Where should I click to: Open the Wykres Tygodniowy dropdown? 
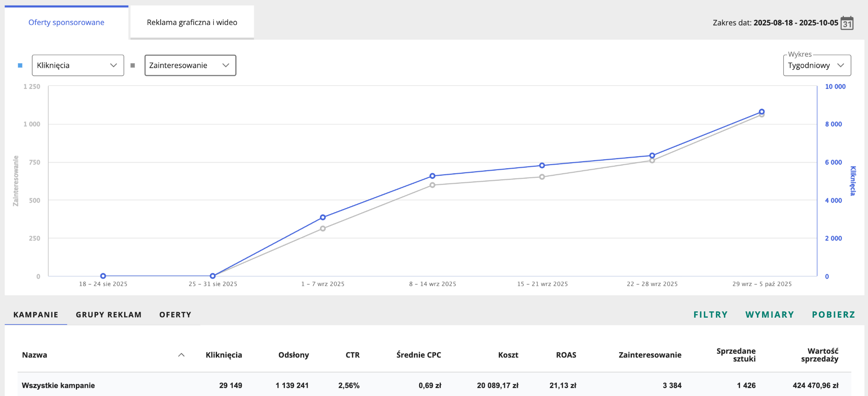coord(817,65)
